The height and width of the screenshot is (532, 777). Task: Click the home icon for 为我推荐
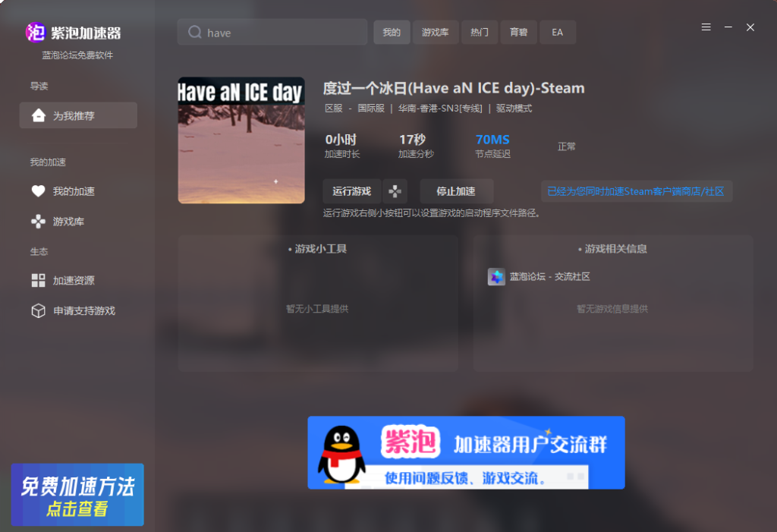click(38, 116)
